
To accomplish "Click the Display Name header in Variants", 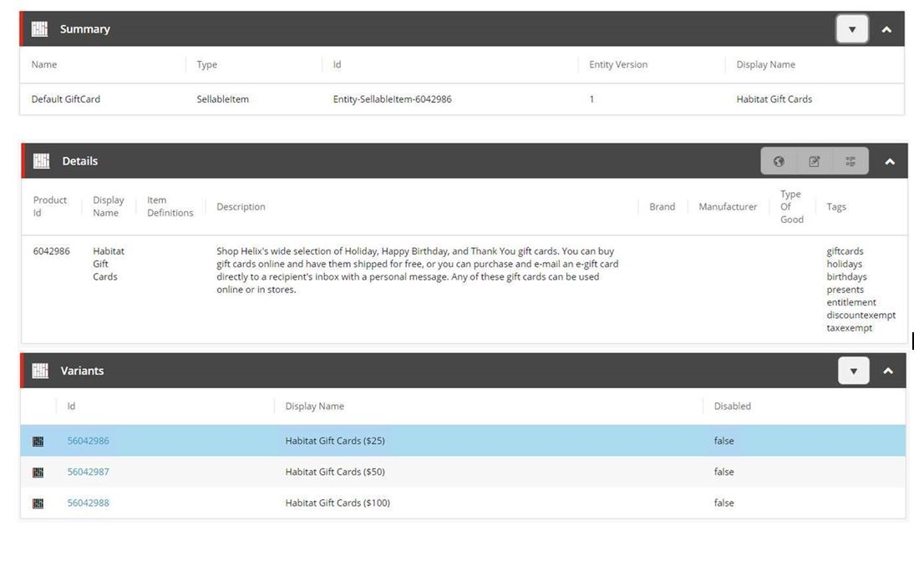I will tap(315, 407).
